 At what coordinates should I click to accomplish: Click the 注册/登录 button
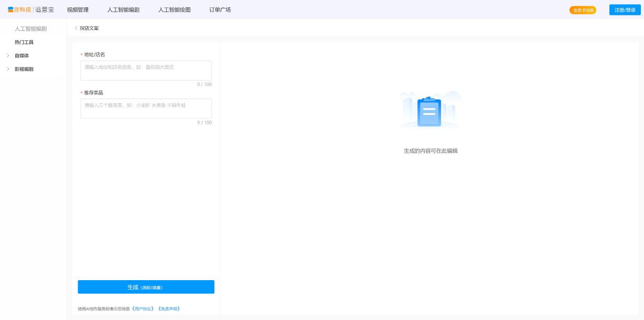625,10
